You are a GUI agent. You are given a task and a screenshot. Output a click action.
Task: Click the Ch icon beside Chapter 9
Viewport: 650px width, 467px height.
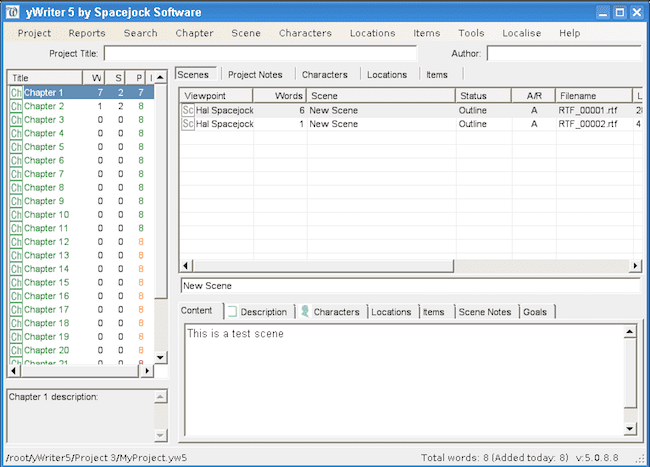tap(16, 201)
